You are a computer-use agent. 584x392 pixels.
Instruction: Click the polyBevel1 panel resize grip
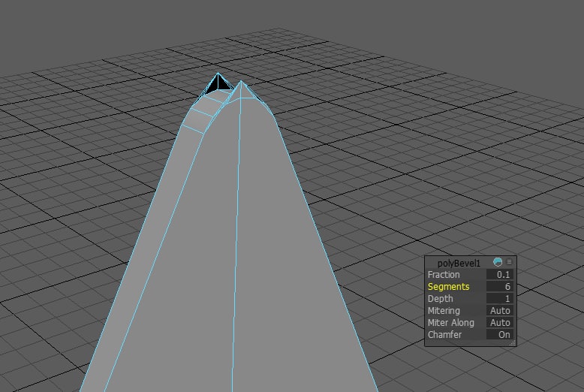click(513, 343)
